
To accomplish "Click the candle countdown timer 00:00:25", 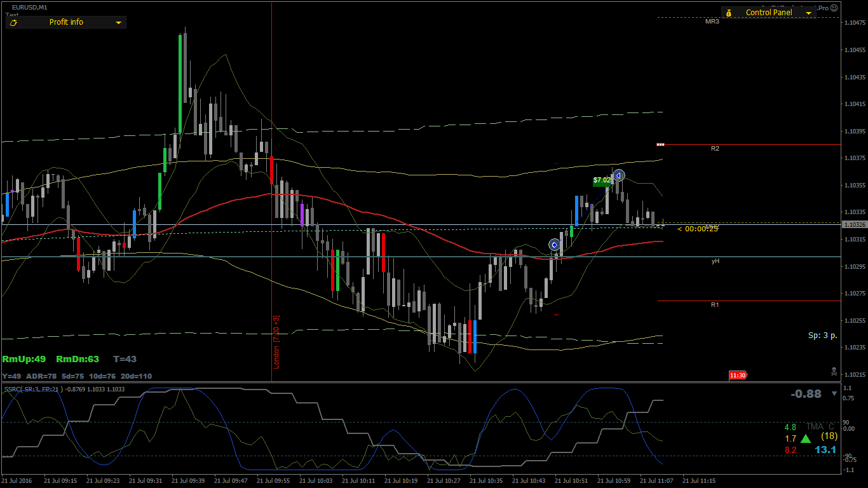I will (698, 229).
